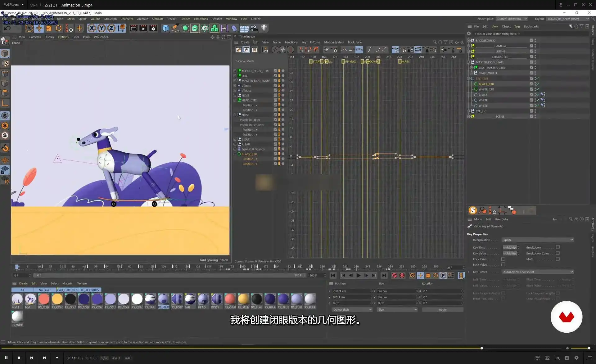Screen dimensions: 596x364
Task: Open the F-Curve menu in timeline
Action: tap(315, 42)
